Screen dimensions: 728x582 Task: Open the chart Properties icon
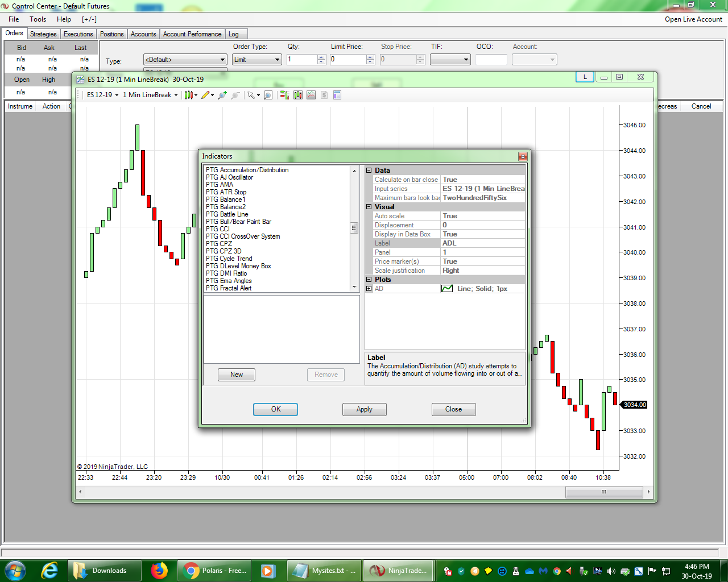[x=337, y=95]
